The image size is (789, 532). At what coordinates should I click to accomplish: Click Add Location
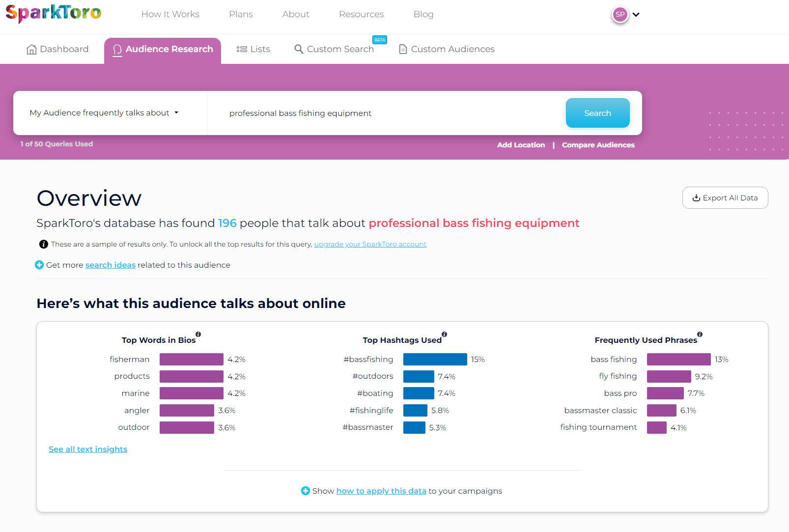[x=521, y=145]
